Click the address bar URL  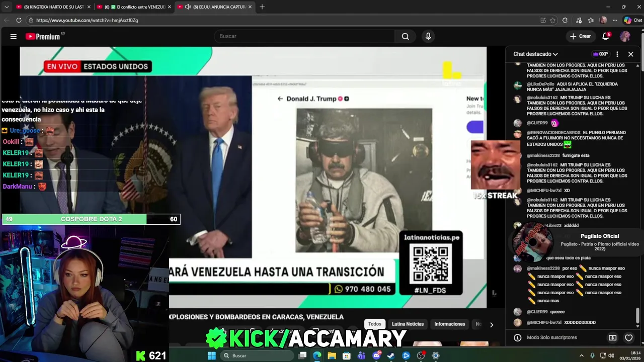pos(87,20)
